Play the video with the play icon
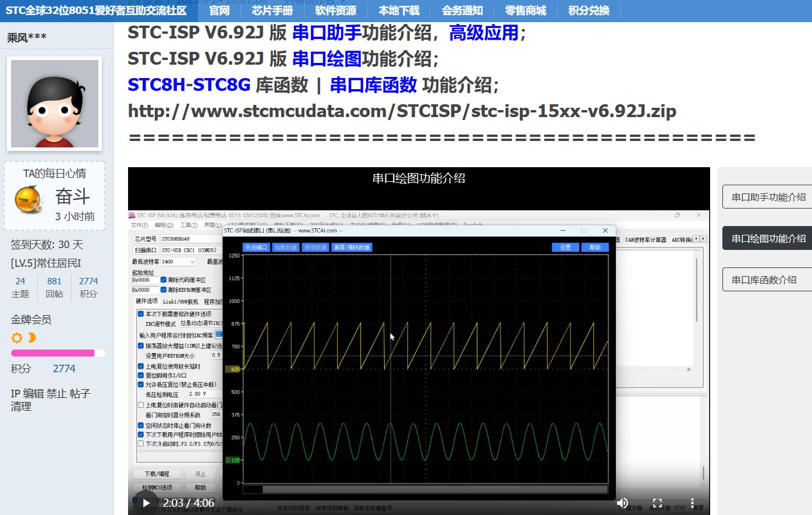Image resolution: width=812 pixels, height=515 pixels. (146, 503)
